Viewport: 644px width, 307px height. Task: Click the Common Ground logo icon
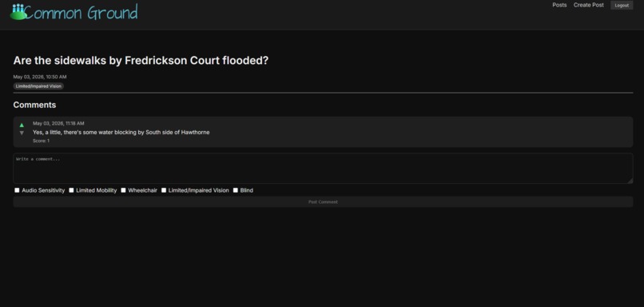[x=18, y=12]
